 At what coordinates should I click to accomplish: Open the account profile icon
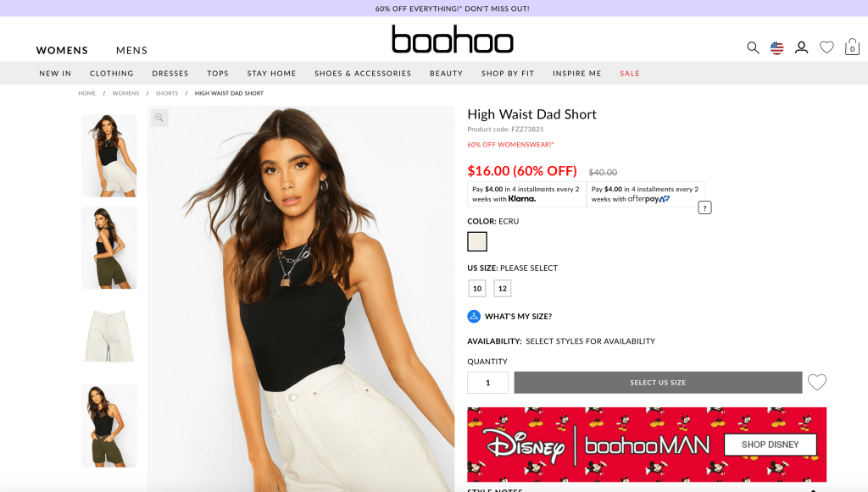pos(801,48)
